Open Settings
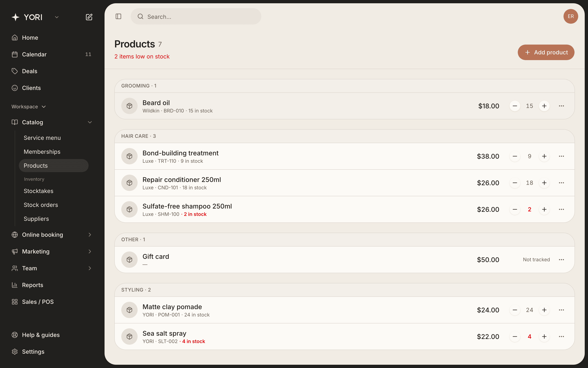This screenshot has width=588, height=368. coord(52,352)
